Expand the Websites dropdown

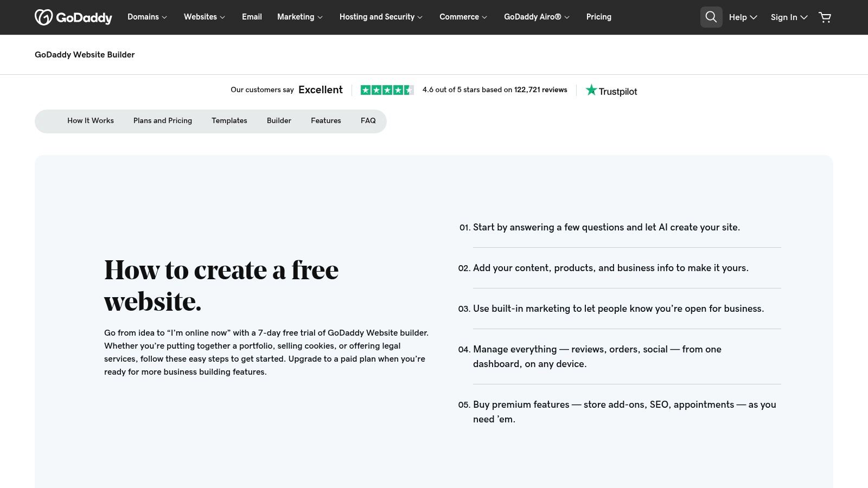[205, 17]
